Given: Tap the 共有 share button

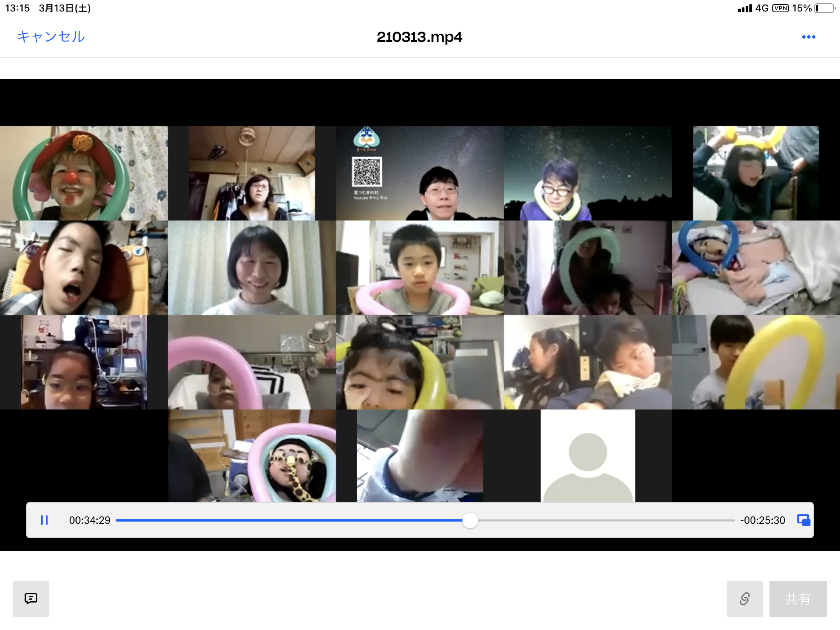Looking at the screenshot, I should point(798,598).
